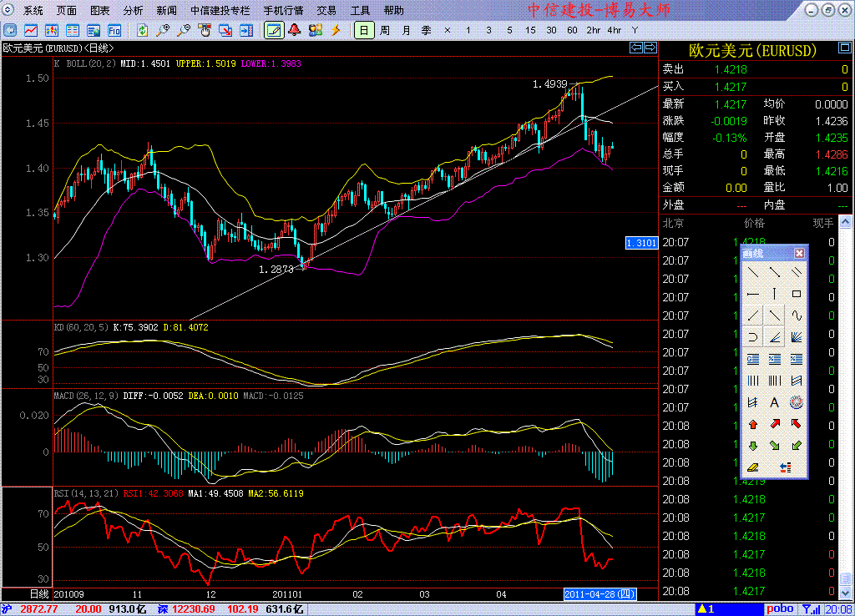Select the red up arrow marker
855x616 pixels.
click(x=753, y=424)
